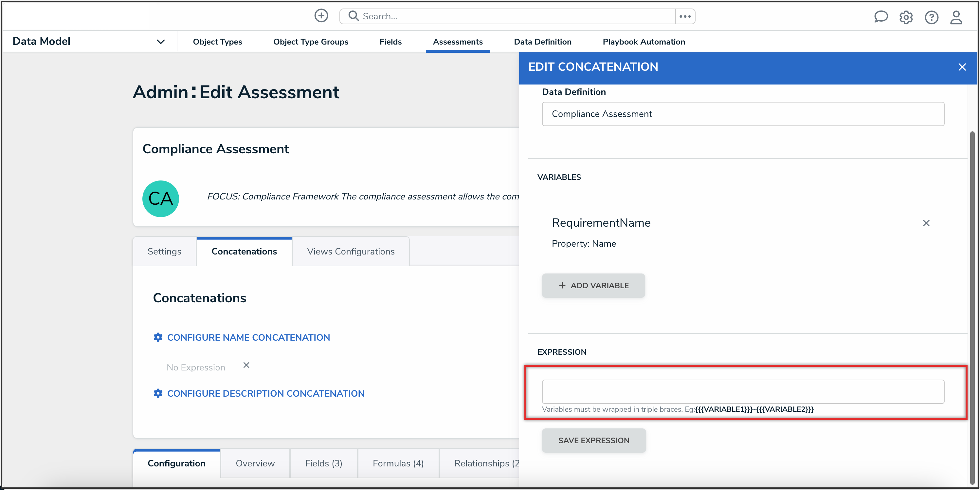Open the help question mark icon

click(931, 17)
